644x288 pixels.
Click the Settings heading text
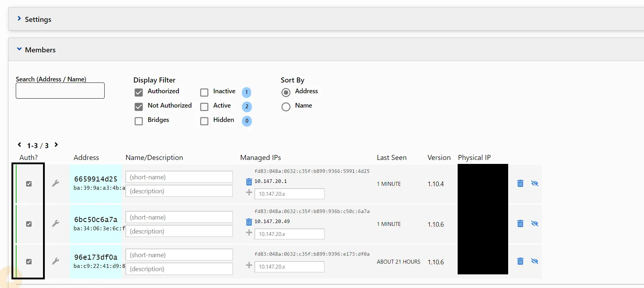pos(38,19)
